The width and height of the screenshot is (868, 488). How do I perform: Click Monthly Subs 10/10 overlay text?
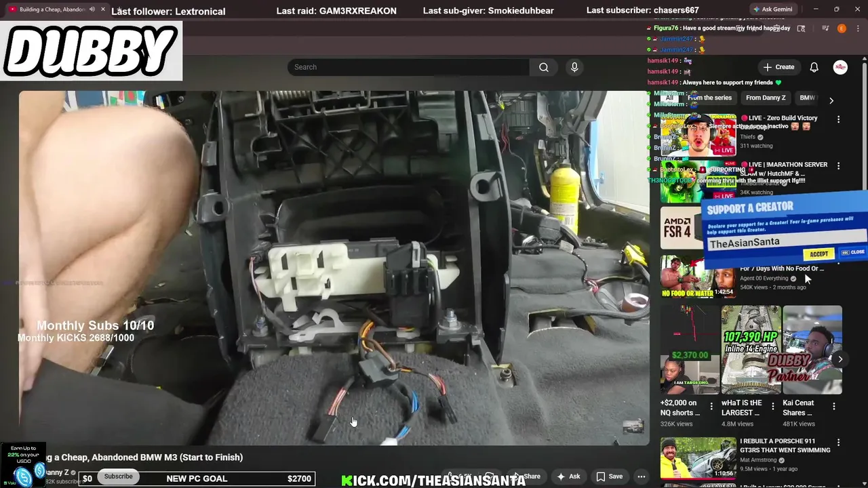click(95, 325)
